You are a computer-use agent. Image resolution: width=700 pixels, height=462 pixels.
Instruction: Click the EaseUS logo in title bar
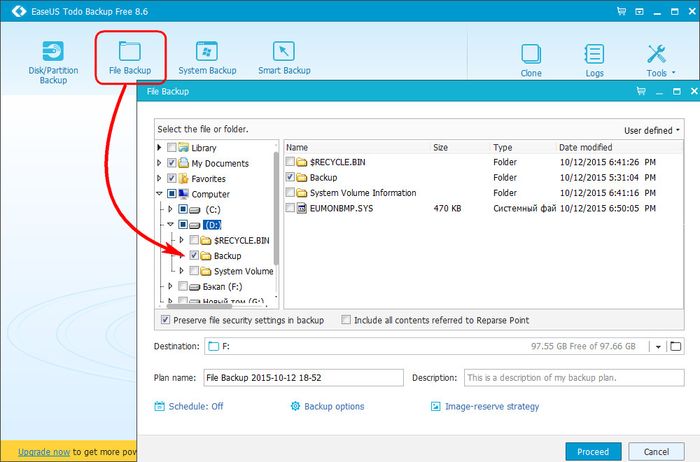[19, 11]
